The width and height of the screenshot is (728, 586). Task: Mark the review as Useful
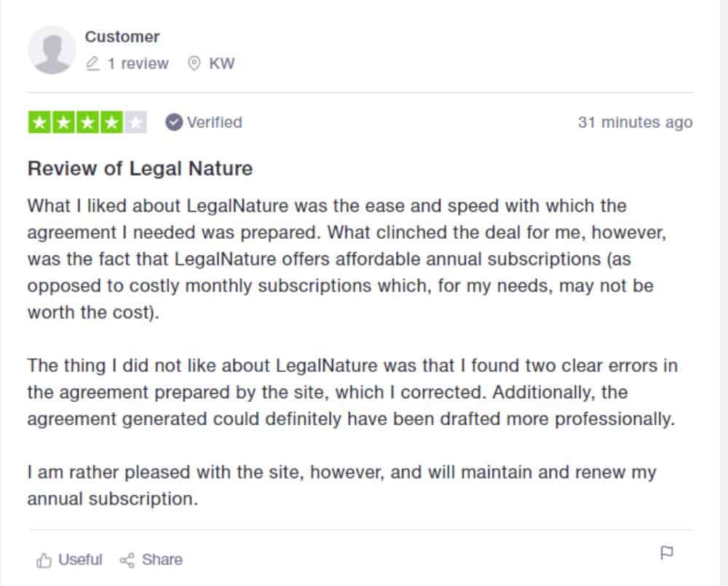69,560
